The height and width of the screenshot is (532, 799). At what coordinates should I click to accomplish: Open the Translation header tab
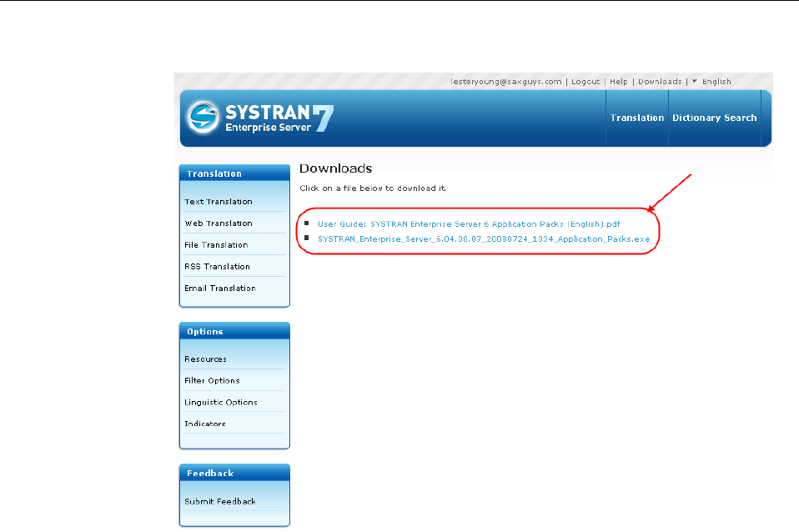point(637,118)
